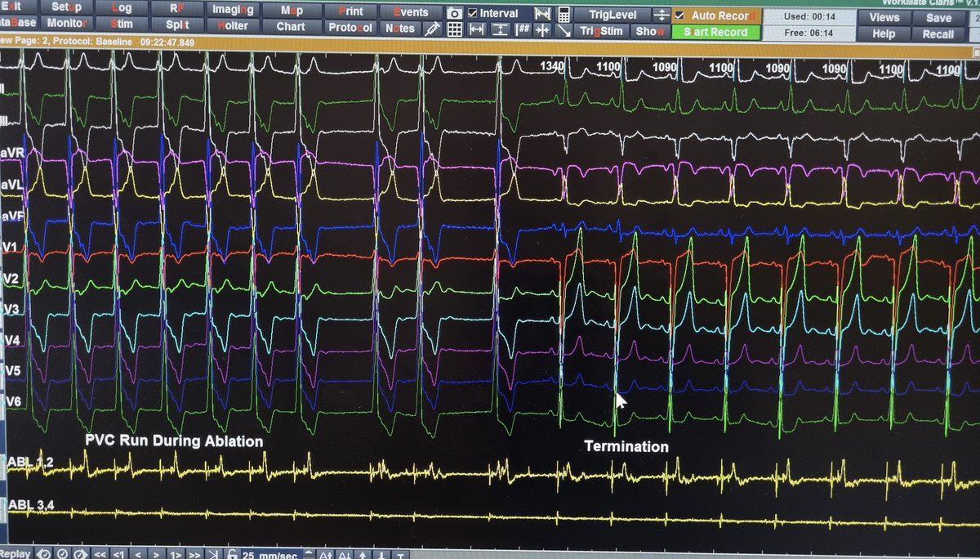The width and height of the screenshot is (980, 559).
Task: Click the 'Termination' annotation text
Action: tap(626, 446)
